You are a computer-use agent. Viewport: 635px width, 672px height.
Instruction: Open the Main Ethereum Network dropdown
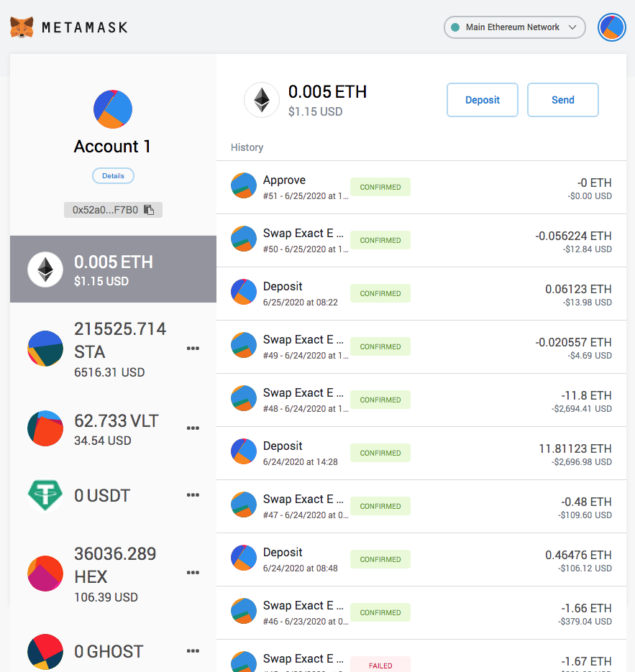[514, 27]
